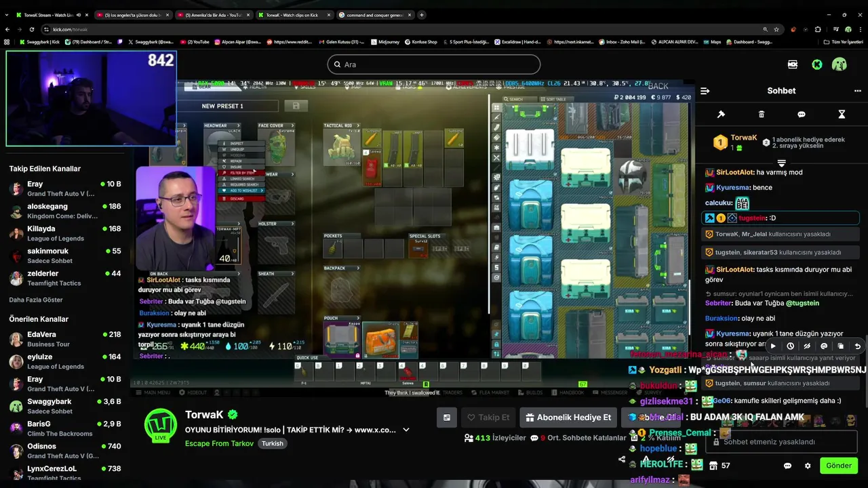Bookmark this page with the star icon

[776, 29]
